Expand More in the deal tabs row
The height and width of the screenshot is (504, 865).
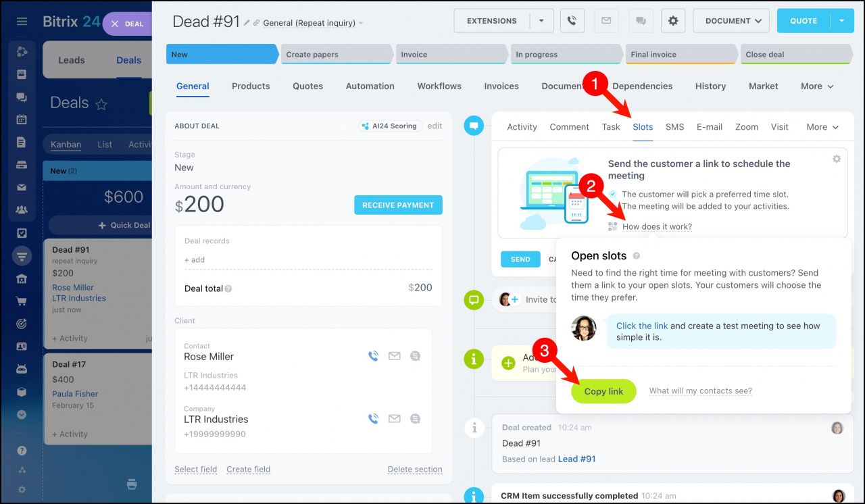coord(817,86)
